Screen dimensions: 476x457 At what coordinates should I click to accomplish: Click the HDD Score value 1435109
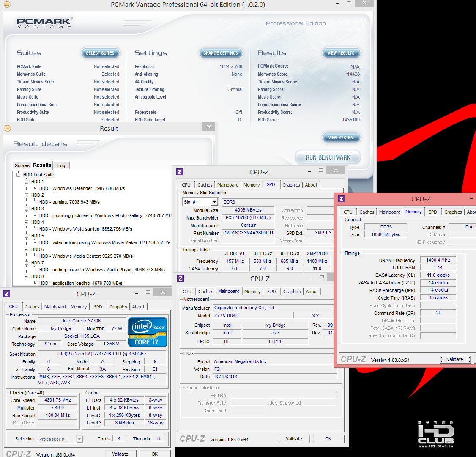350,120
